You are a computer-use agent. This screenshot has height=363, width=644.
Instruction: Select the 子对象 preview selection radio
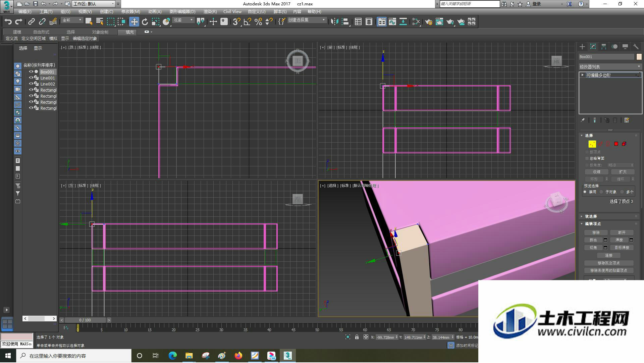602,192
